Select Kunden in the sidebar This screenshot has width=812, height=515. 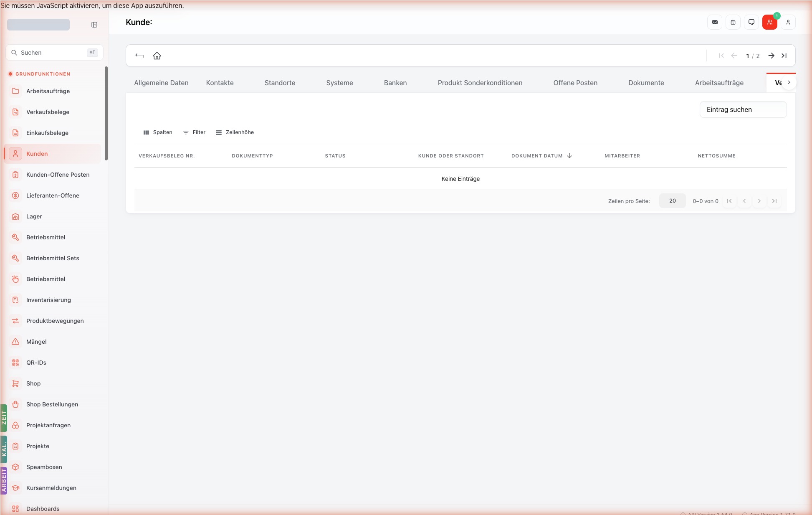(x=53, y=154)
